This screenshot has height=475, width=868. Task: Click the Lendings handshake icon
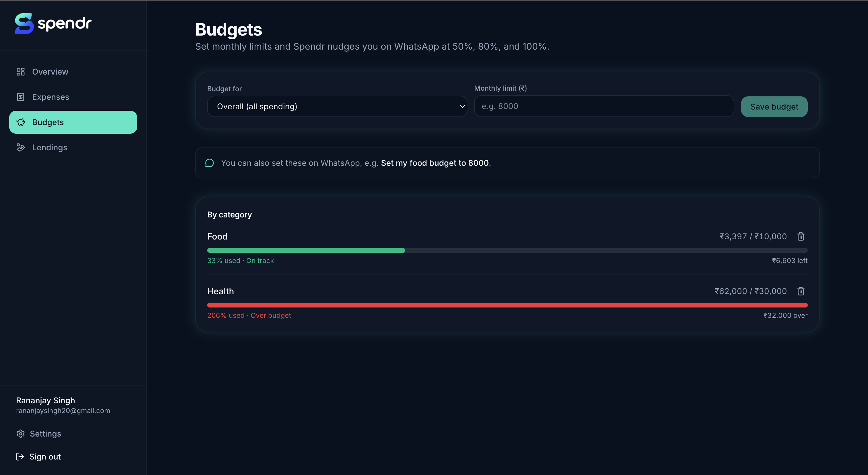pyautogui.click(x=21, y=147)
